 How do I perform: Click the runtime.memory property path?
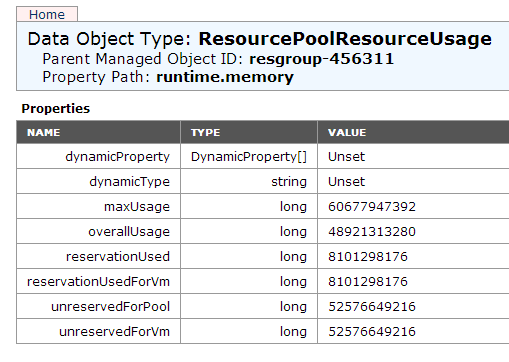pyautogui.click(x=225, y=77)
